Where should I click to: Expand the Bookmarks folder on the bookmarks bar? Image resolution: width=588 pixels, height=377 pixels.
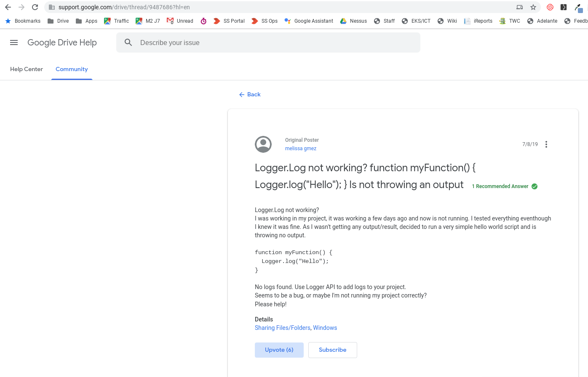[x=23, y=21]
